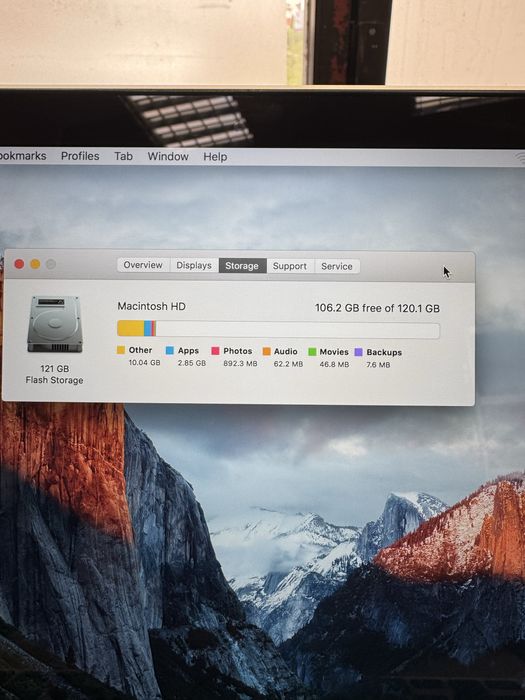Click the '62.2 MB' Audio size value
This screenshot has height=700, width=525.
(288, 364)
